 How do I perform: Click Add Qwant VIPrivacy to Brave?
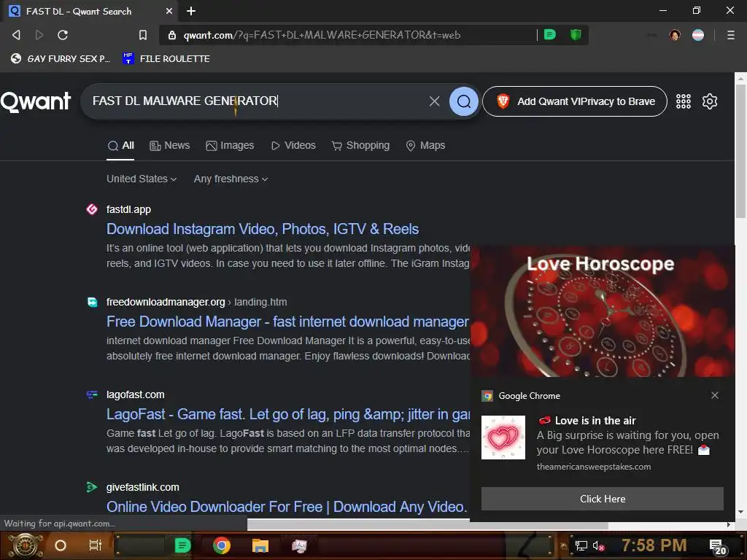[x=575, y=101]
